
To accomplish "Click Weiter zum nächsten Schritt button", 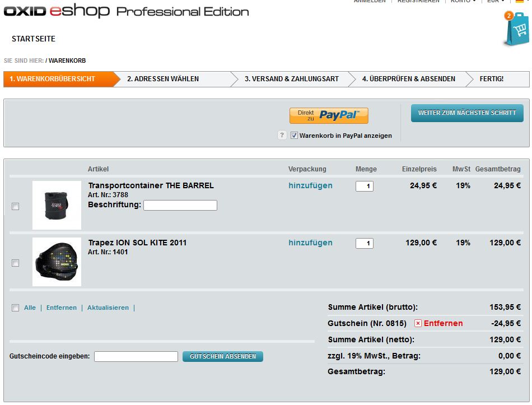I will point(467,113).
